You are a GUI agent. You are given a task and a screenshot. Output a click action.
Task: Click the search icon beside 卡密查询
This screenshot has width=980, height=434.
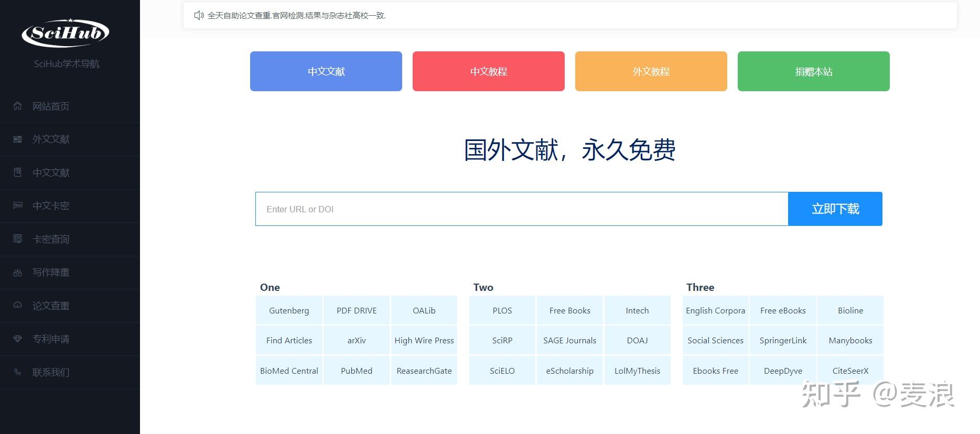tap(17, 239)
